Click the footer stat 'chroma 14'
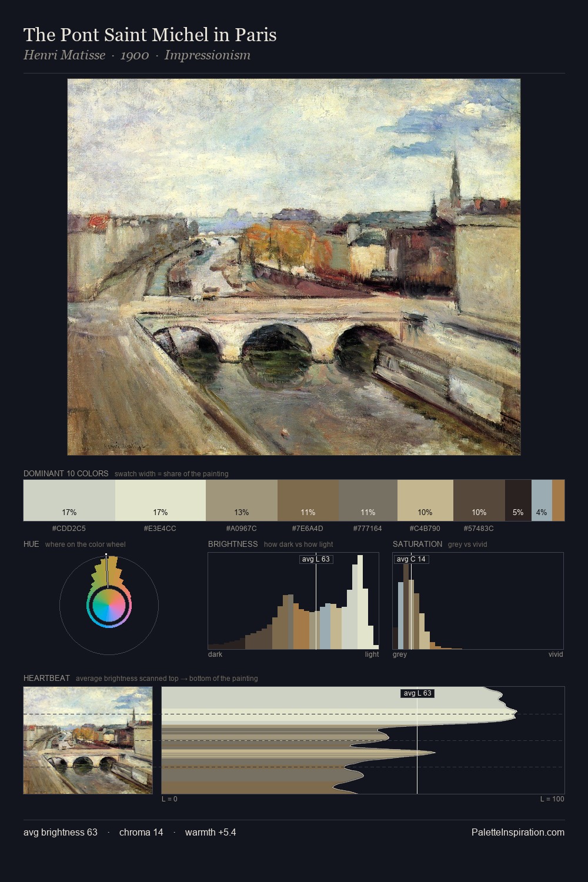The width and height of the screenshot is (588, 882). click(x=141, y=833)
